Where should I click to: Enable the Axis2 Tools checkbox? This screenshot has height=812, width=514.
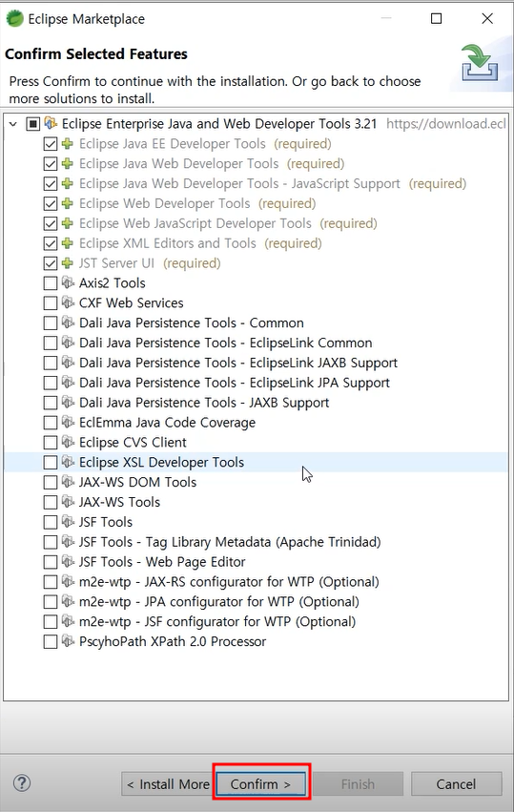click(51, 283)
